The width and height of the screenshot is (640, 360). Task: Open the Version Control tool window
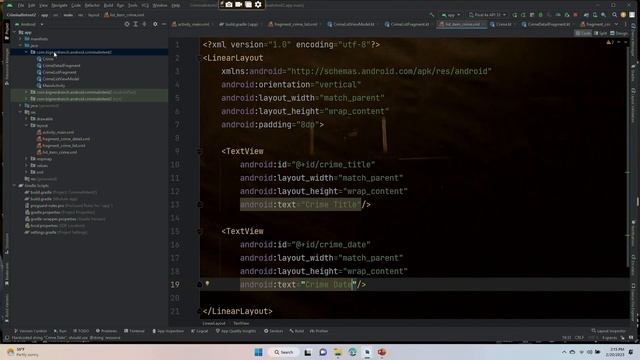click(31, 331)
